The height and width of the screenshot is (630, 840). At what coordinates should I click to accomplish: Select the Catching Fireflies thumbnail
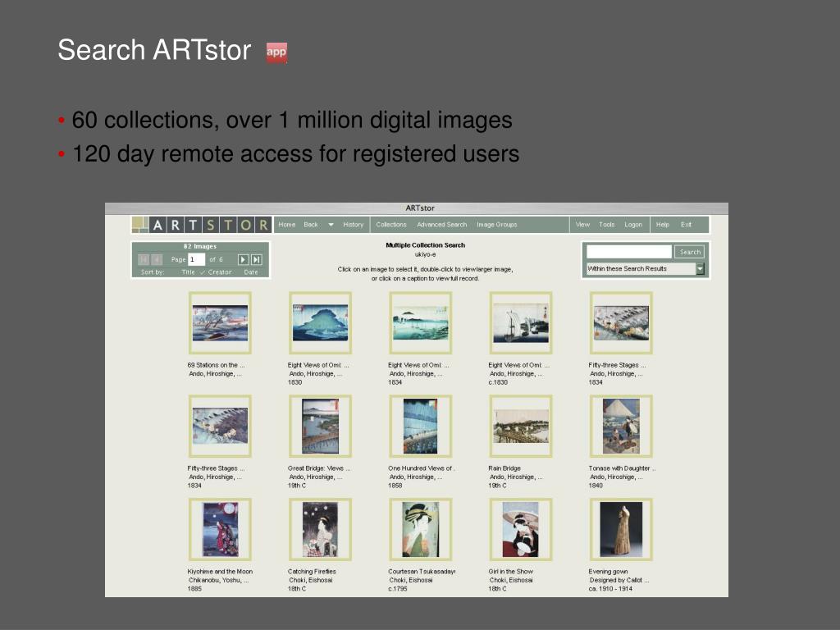(x=321, y=530)
